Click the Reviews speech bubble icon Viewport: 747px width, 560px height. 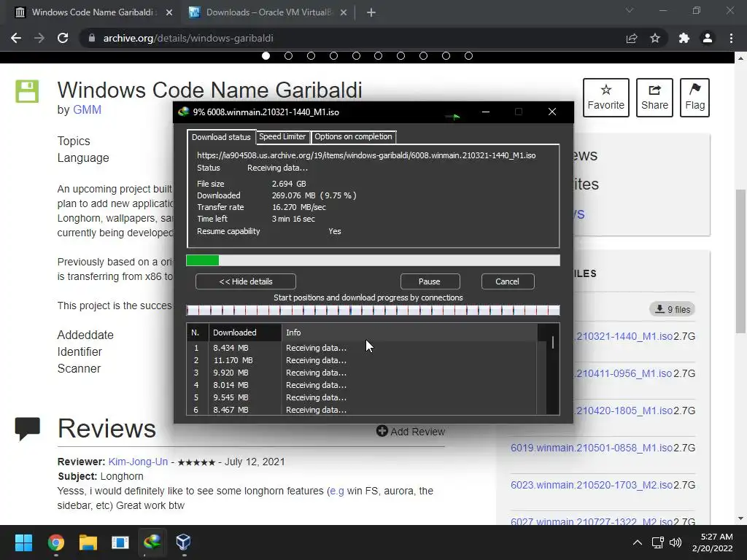(x=27, y=429)
